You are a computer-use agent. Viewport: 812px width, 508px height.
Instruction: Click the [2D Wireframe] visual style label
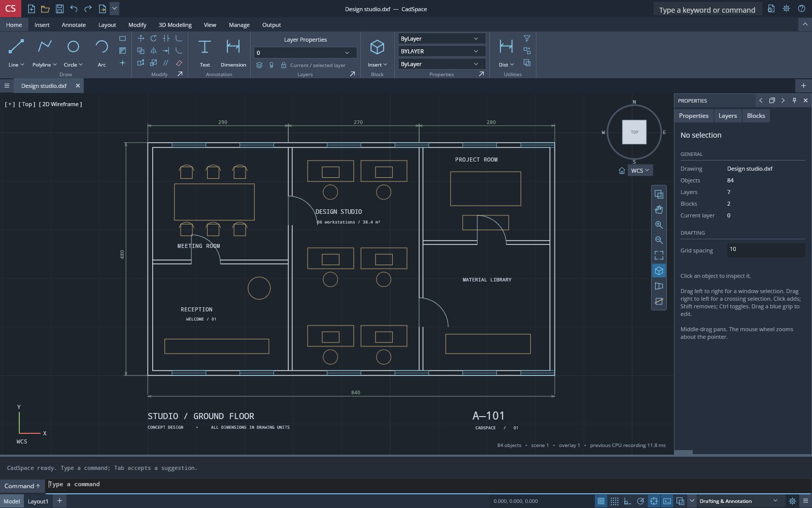tap(60, 104)
